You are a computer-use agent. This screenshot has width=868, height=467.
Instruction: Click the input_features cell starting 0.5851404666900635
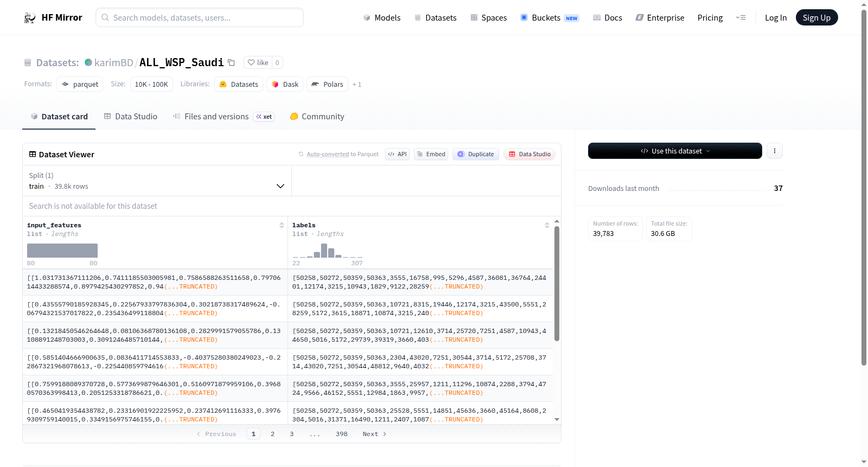click(x=155, y=362)
